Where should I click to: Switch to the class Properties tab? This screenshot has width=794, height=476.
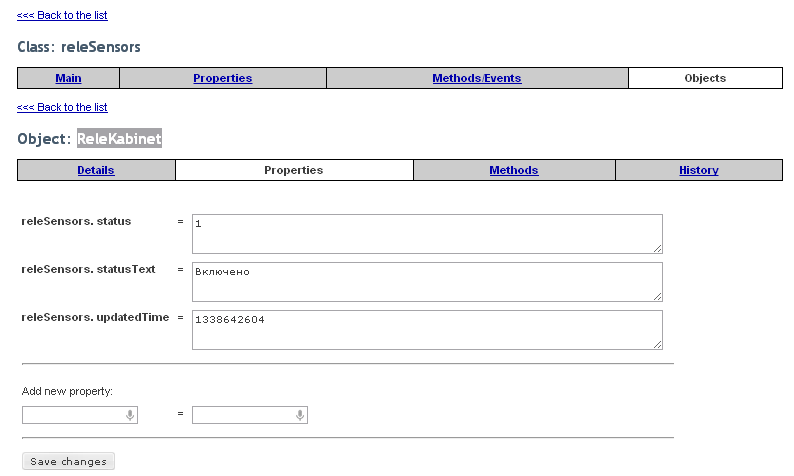pos(223,78)
